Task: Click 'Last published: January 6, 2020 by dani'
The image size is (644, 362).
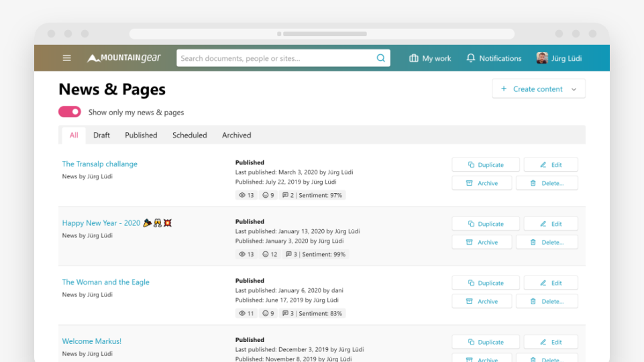Action: [x=289, y=290]
